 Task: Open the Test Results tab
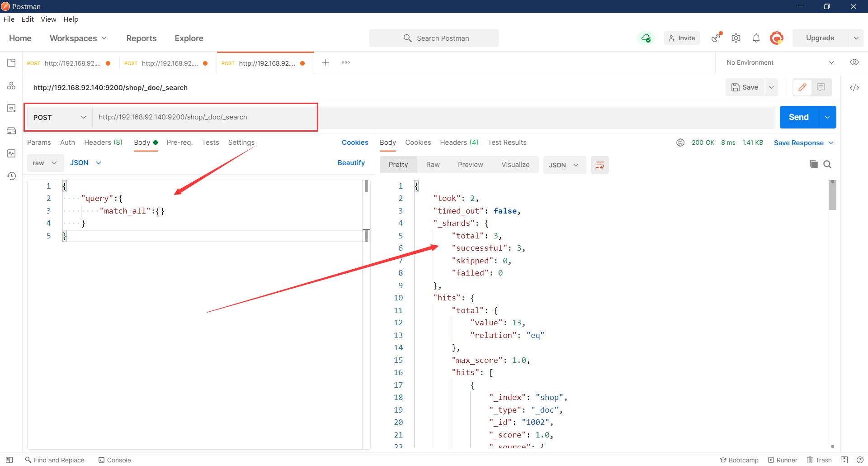click(x=507, y=142)
